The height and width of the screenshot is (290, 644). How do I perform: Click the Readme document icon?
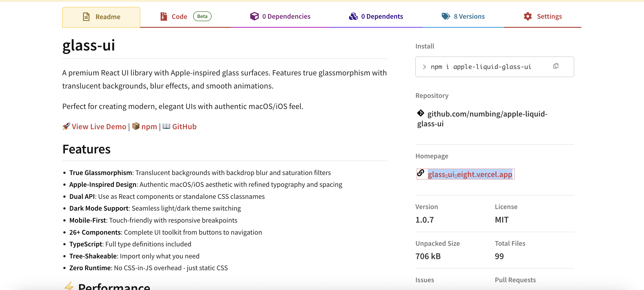tap(86, 17)
